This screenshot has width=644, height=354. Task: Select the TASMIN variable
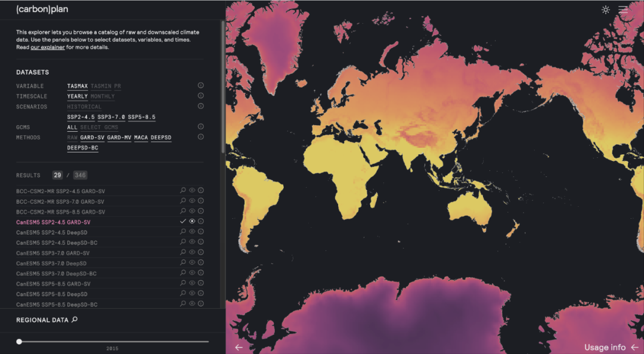pos(100,86)
